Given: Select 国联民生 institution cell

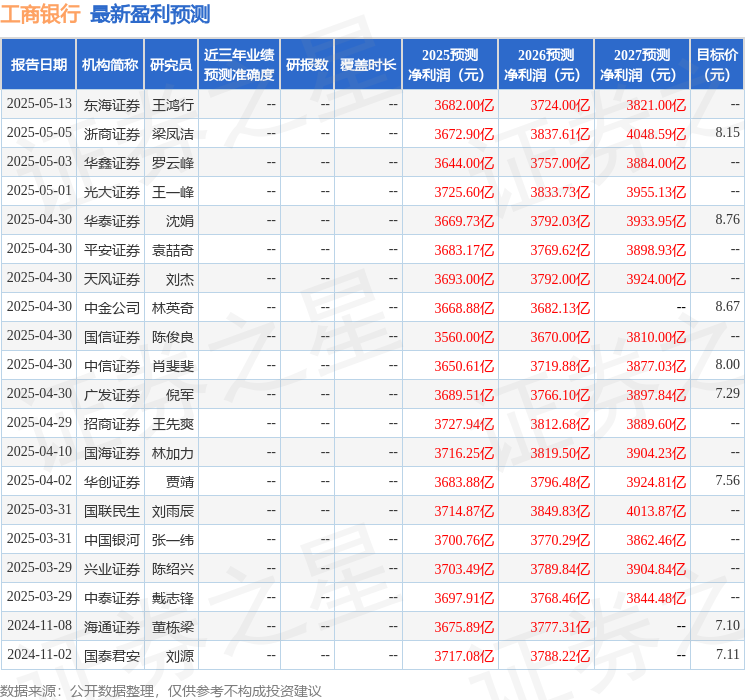Looking at the screenshot, I should coord(112,510).
